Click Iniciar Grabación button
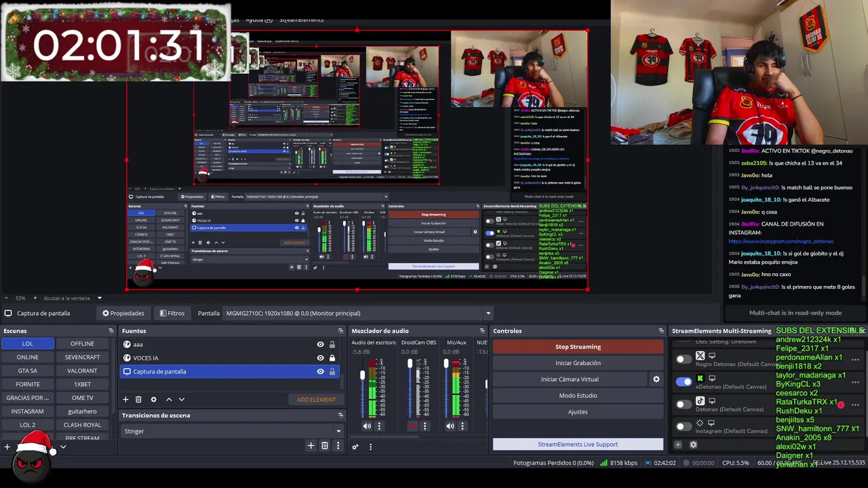The width and height of the screenshot is (868, 488). 578,363
